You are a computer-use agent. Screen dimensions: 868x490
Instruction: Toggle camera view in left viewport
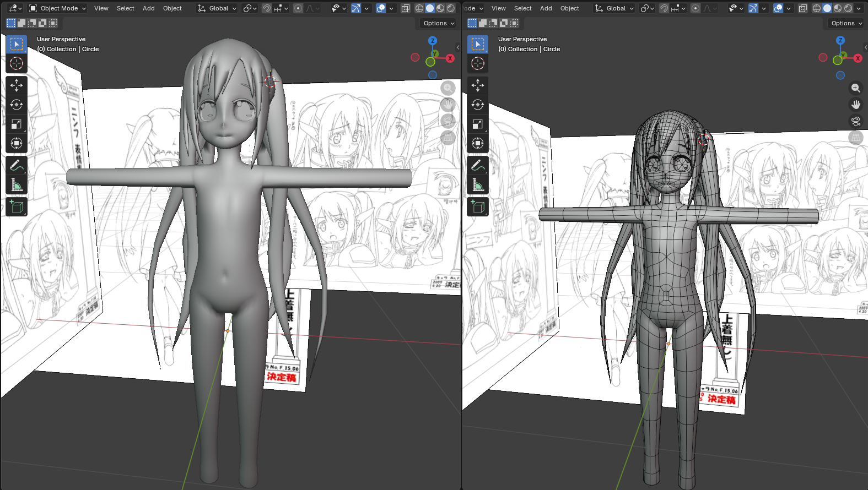448,121
